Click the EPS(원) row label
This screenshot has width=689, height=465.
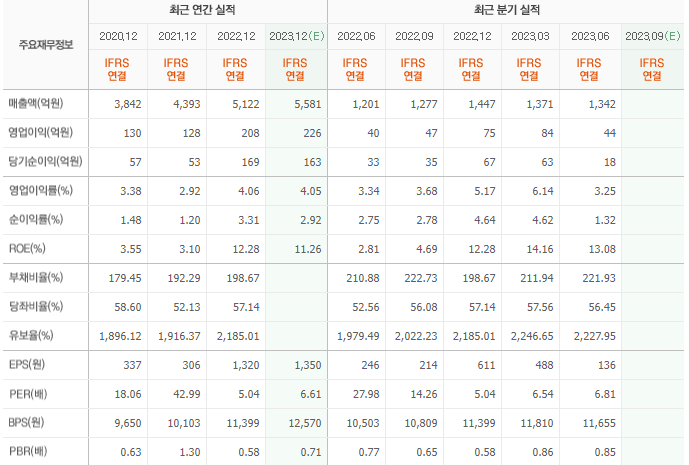[x=27, y=364]
